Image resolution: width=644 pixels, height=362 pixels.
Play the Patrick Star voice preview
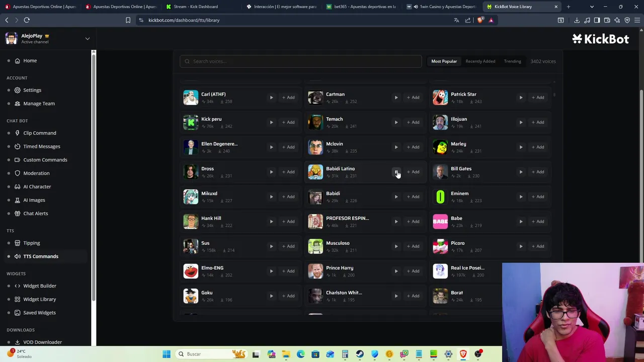pos(521,98)
